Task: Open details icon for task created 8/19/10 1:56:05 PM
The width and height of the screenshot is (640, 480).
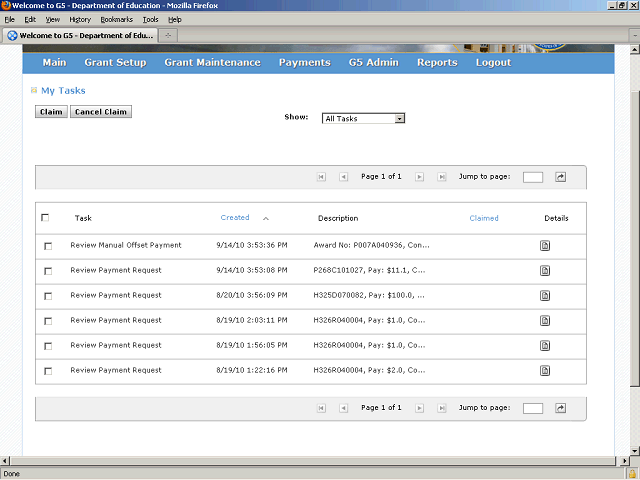Action: click(545, 346)
